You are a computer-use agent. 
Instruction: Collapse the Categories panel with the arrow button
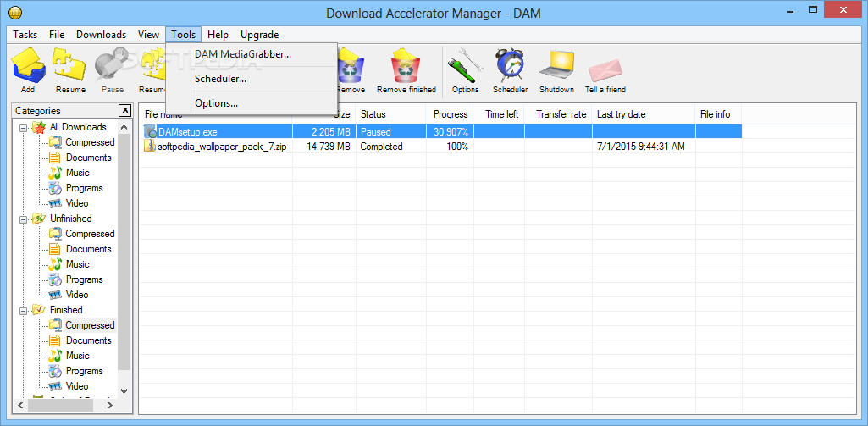[x=125, y=110]
